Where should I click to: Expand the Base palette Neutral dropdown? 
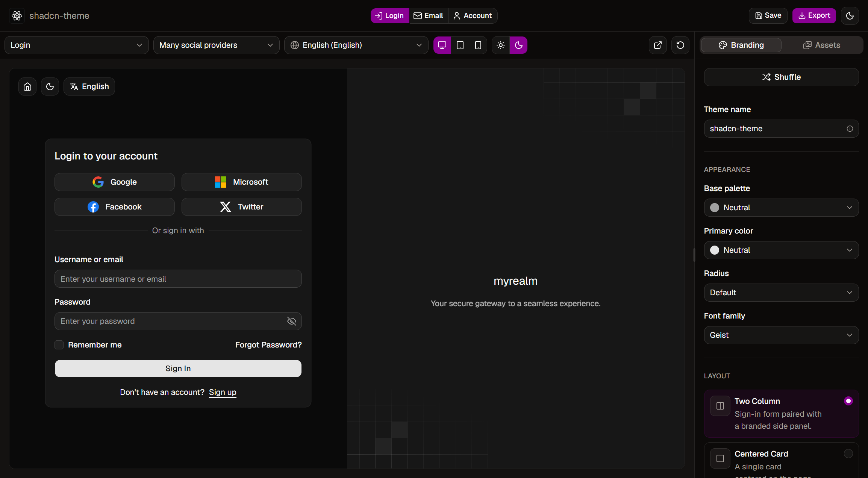pyautogui.click(x=781, y=208)
